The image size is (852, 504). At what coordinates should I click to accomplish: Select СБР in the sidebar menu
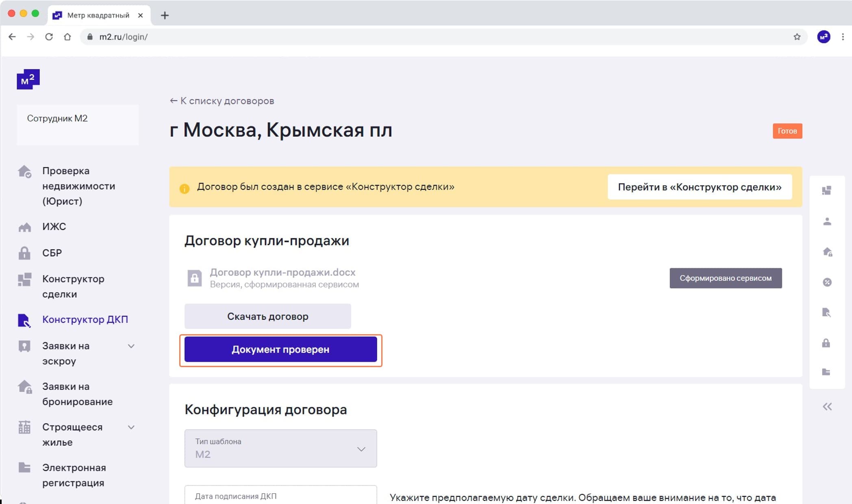pos(52,253)
